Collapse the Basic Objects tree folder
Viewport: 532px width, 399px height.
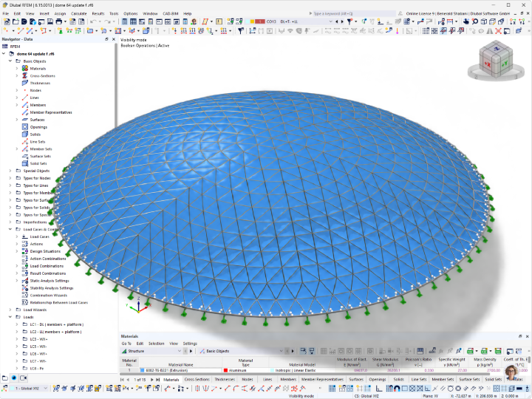[x=10, y=61]
